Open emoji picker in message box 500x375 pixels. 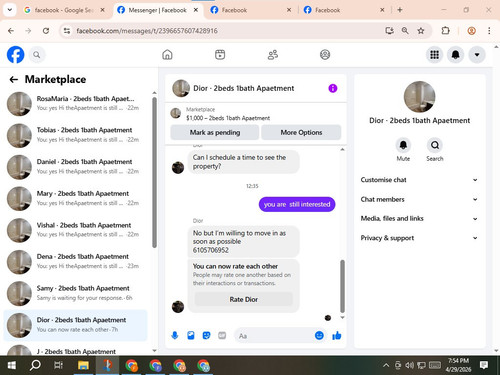(x=319, y=335)
